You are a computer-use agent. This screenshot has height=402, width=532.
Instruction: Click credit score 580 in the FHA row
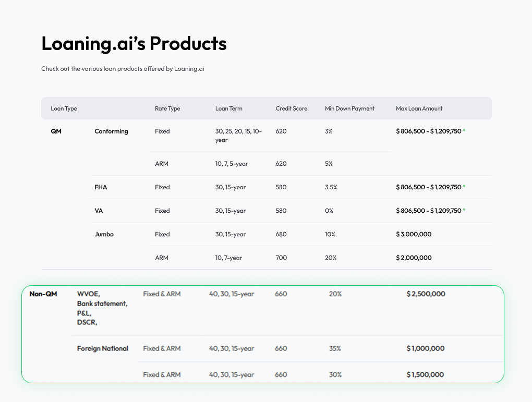pos(281,187)
